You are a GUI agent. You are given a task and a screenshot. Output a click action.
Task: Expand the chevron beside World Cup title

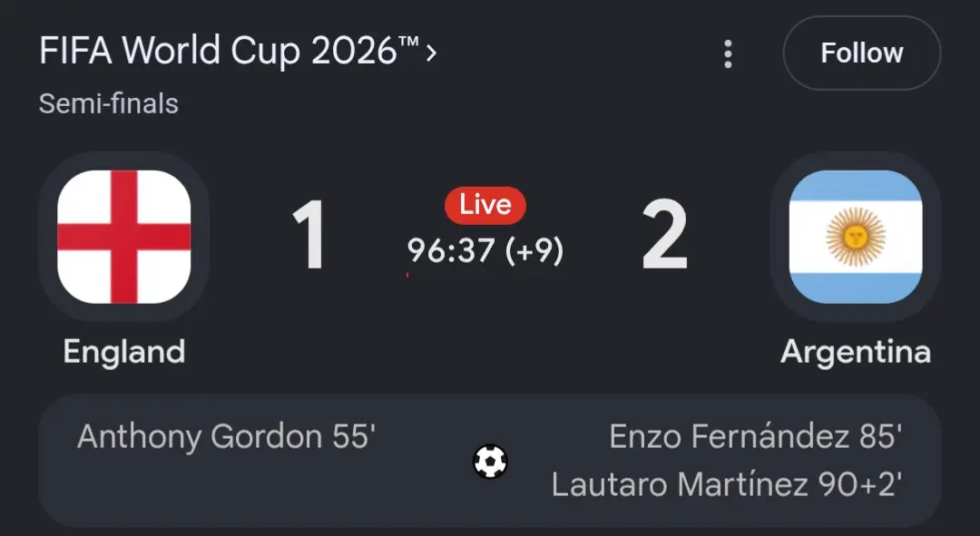(x=431, y=54)
